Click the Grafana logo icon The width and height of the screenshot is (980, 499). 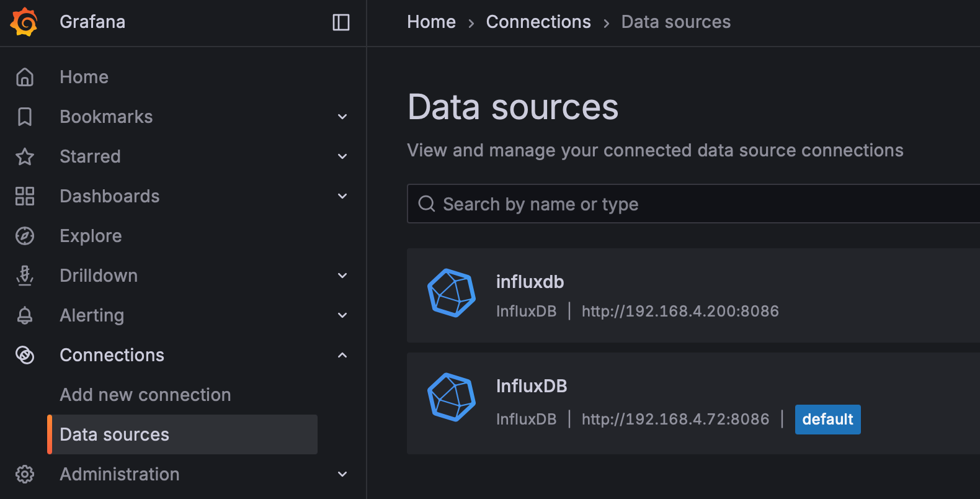[x=24, y=22]
